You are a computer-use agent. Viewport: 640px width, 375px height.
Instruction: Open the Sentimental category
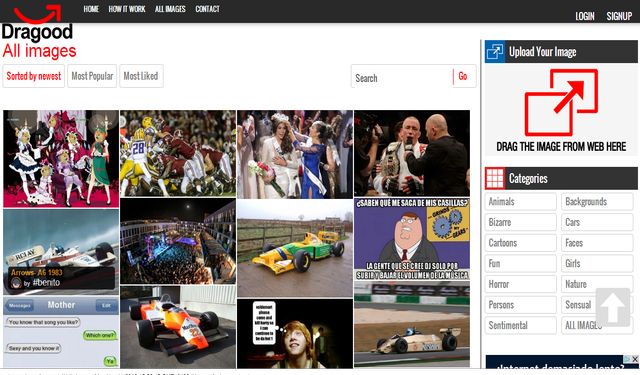click(520, 325)
